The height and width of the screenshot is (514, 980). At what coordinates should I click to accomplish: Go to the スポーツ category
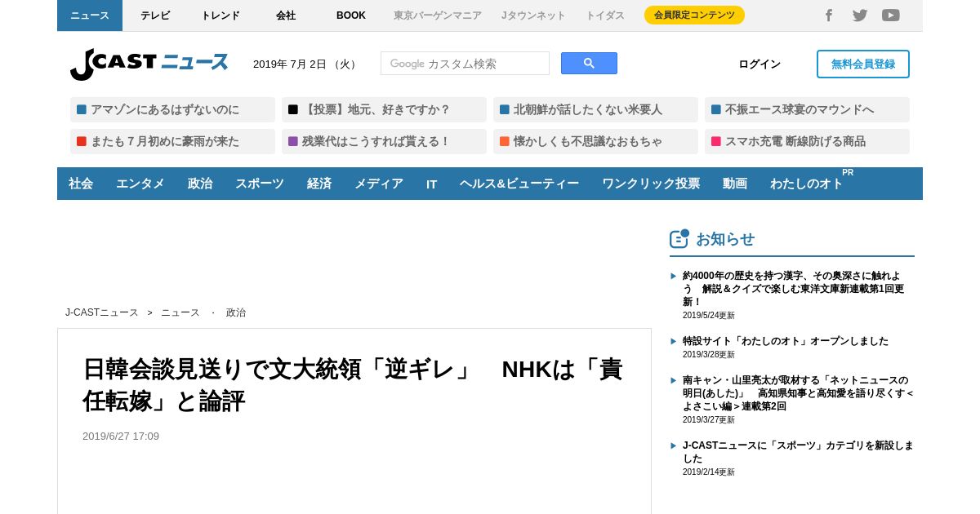coord(260,184)
